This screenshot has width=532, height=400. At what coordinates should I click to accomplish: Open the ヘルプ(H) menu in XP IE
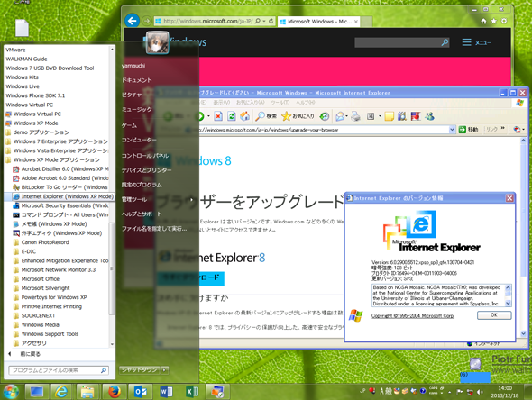click(x=306, y=102)
